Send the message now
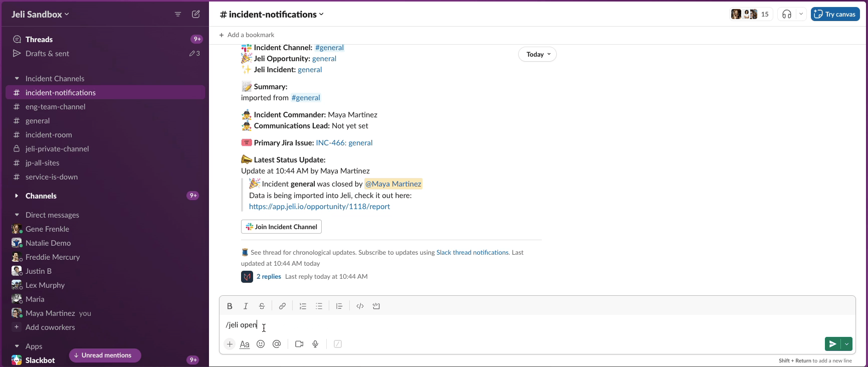This screenshot has width=868, height=367. point(832,344)
